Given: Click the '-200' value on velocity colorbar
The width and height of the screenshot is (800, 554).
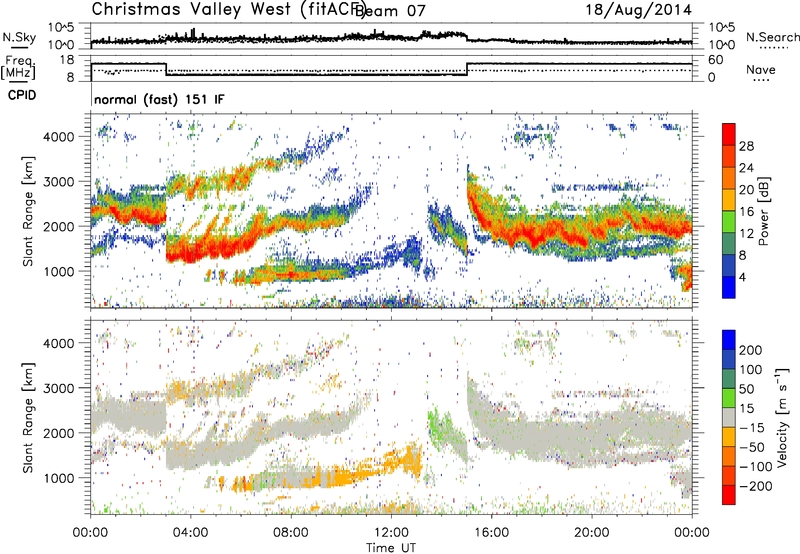Looking at the screenshot, I should 756,486.
